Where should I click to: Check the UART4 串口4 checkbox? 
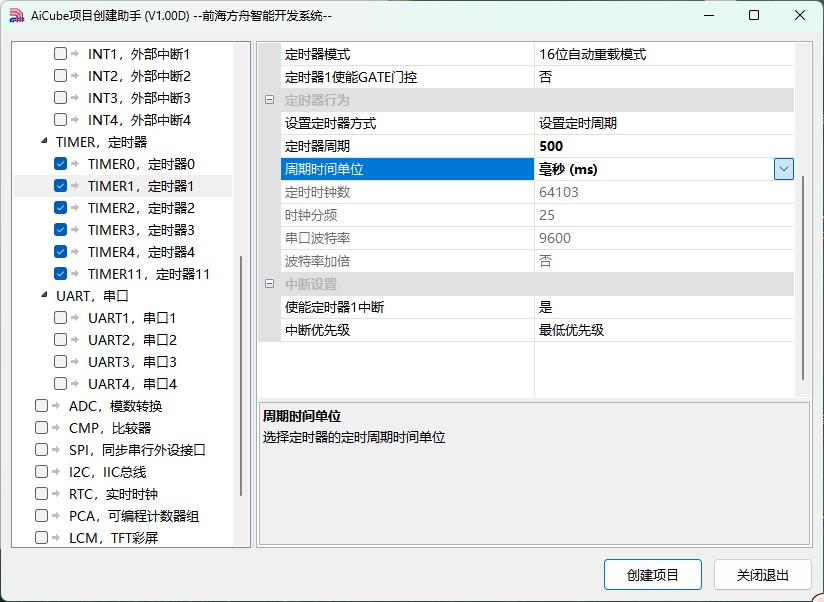pyautogui.click(x=60, y=383)
